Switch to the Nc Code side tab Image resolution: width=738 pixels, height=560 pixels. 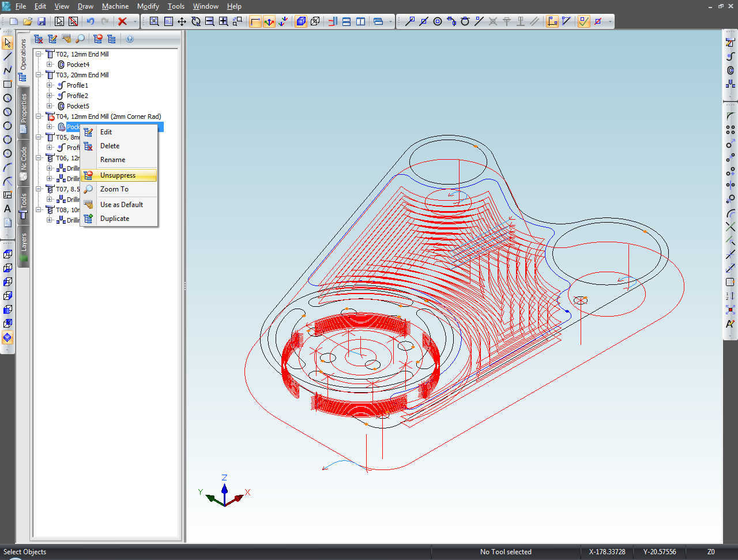[x=24, y=162]
